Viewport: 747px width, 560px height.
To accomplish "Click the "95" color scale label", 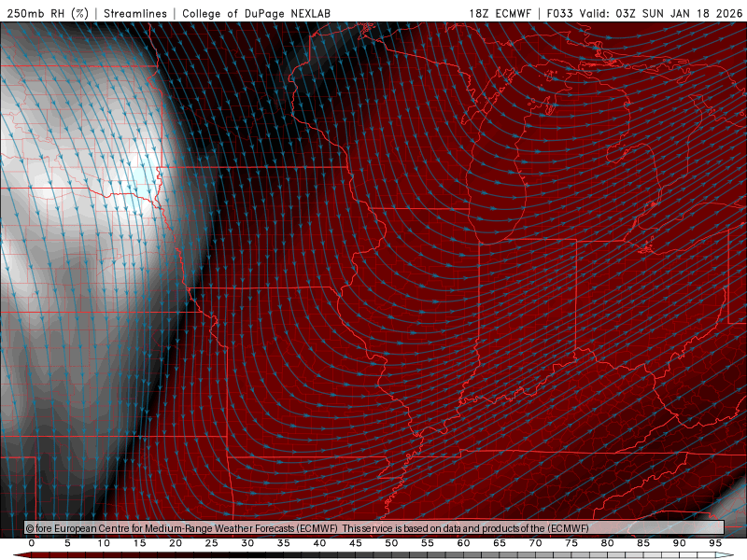I will 714,543.
